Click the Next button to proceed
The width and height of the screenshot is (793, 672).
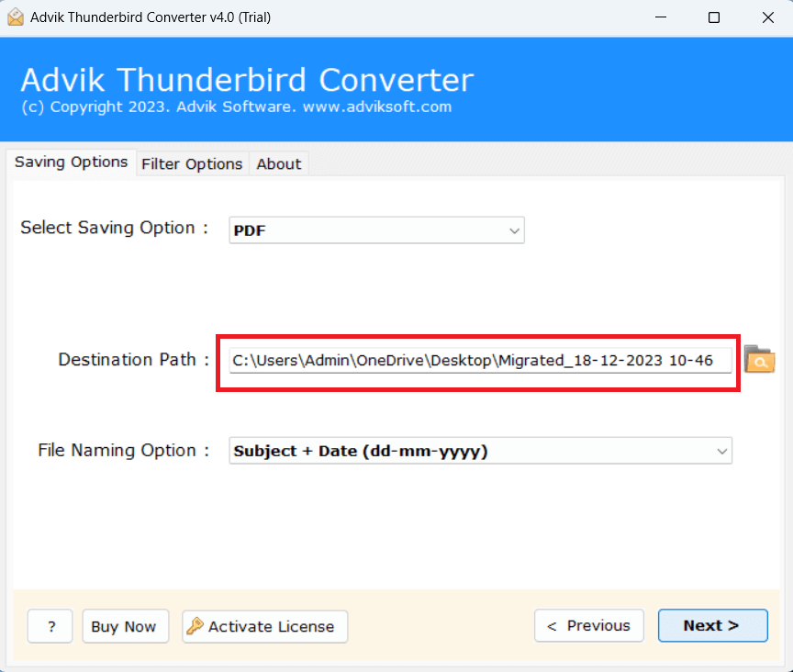(713, 625)
